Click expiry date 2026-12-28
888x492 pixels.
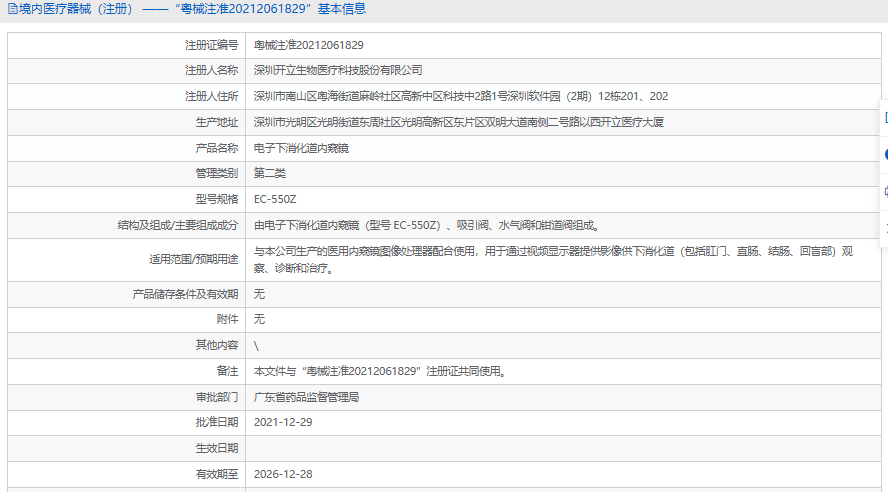pyautogui.click(x=283, y=474)
